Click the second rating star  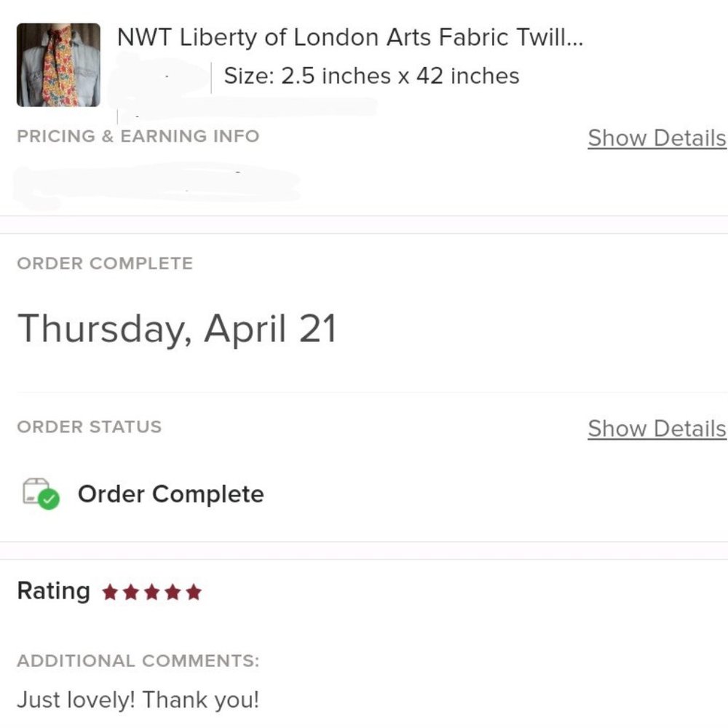tap(131, 593)
